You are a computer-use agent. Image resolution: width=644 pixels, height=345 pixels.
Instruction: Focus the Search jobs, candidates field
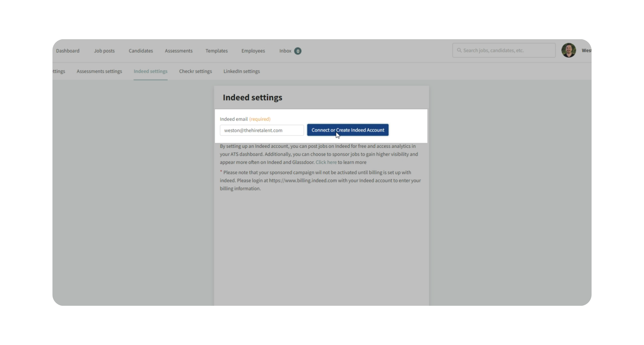tap(504, 50)
